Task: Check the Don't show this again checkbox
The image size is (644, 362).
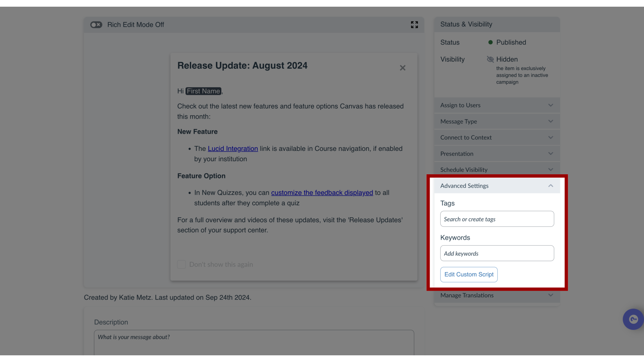Action: (181, 264)
